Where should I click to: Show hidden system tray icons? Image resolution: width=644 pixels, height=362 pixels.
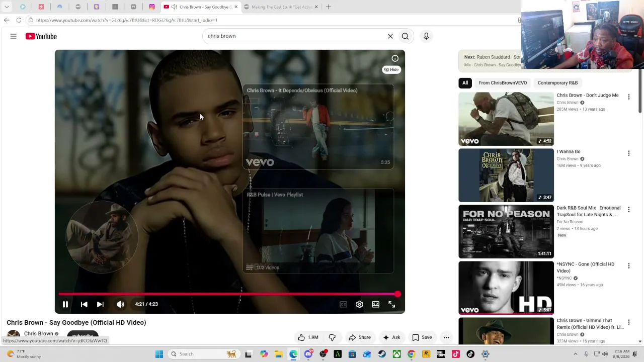point(576,354)
